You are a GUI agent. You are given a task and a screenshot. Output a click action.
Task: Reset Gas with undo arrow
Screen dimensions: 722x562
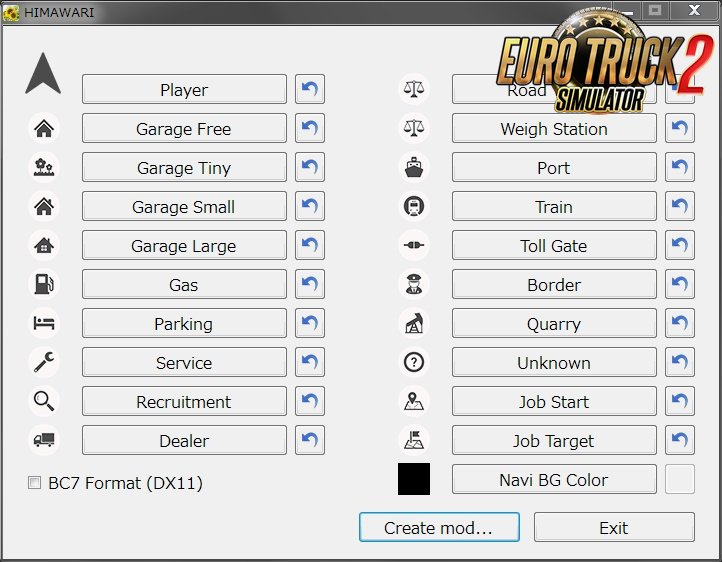310,284
